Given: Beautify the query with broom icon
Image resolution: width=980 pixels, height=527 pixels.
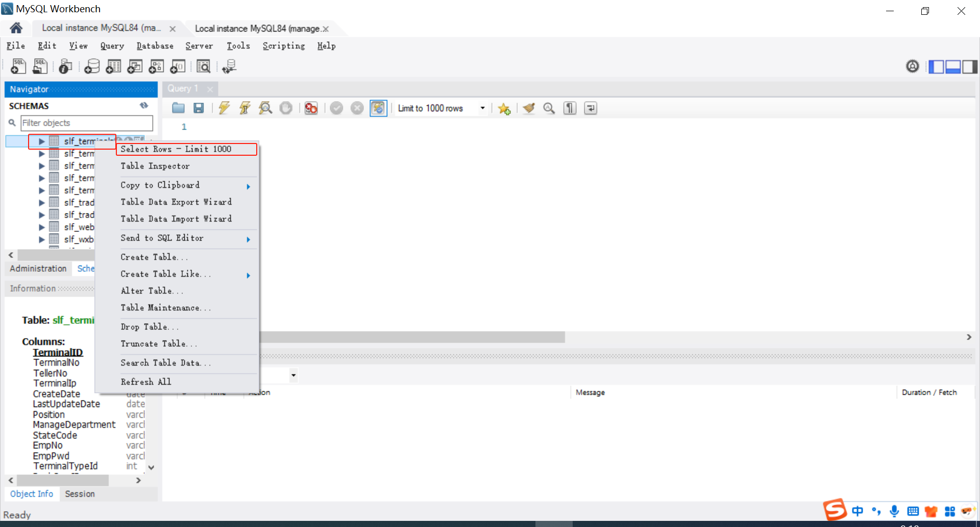Looking at the screenshot, I should [529, 108].
